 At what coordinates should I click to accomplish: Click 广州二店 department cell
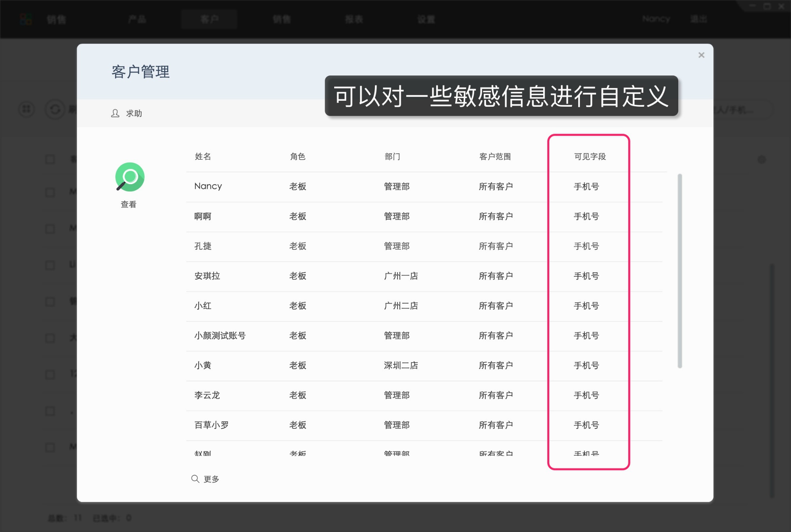pyautogui.click(x=401, y=306)
